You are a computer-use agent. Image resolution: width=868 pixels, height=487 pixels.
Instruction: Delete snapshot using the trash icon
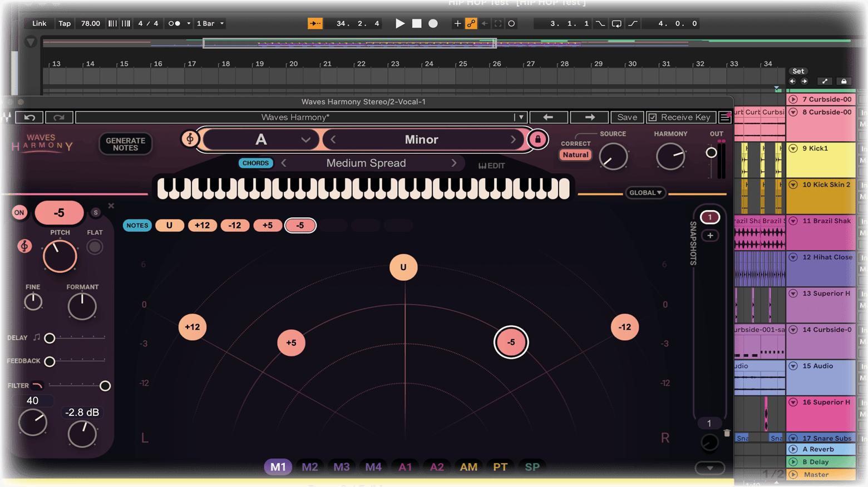pos(727,433)
